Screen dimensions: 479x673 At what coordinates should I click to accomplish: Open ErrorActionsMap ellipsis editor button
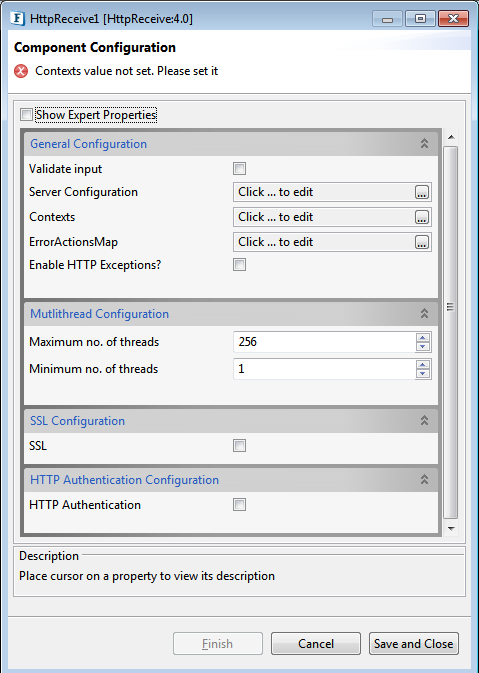tap(422, 242)
